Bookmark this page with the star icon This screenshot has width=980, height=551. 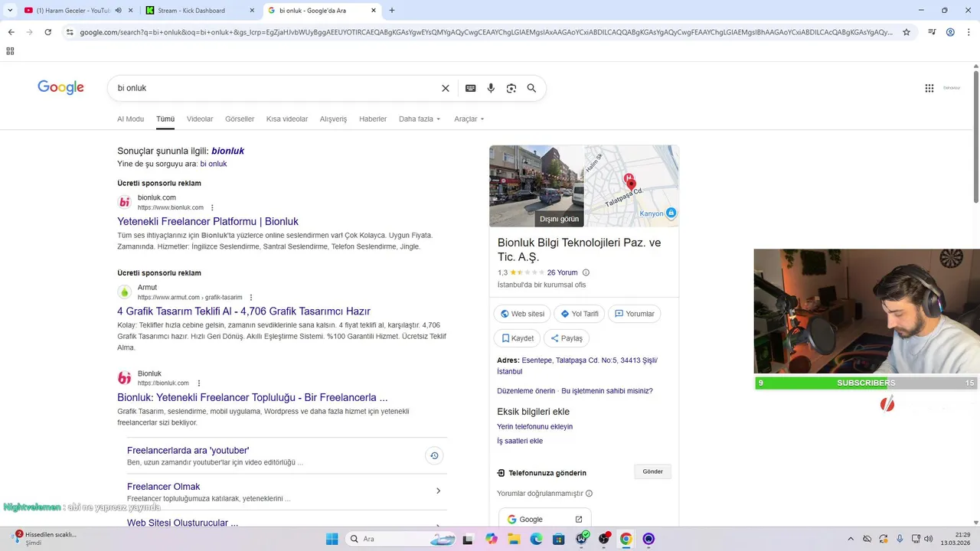tap(906, 32)
